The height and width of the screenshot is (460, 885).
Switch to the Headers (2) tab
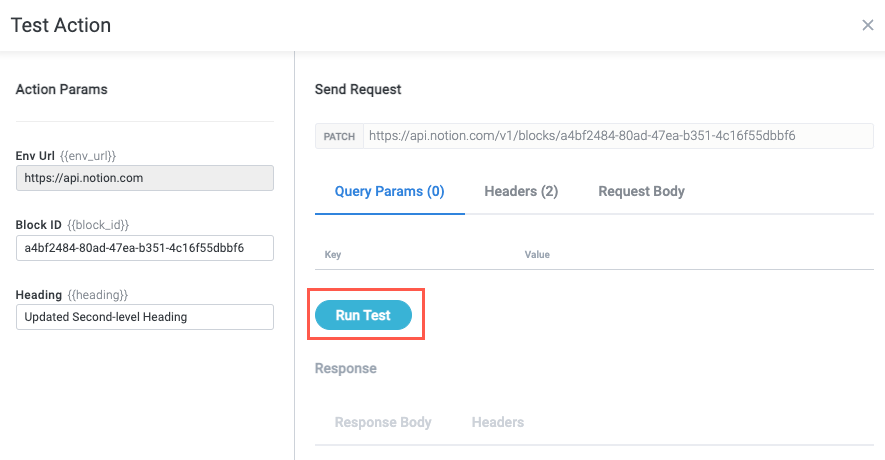click(521, 191)
